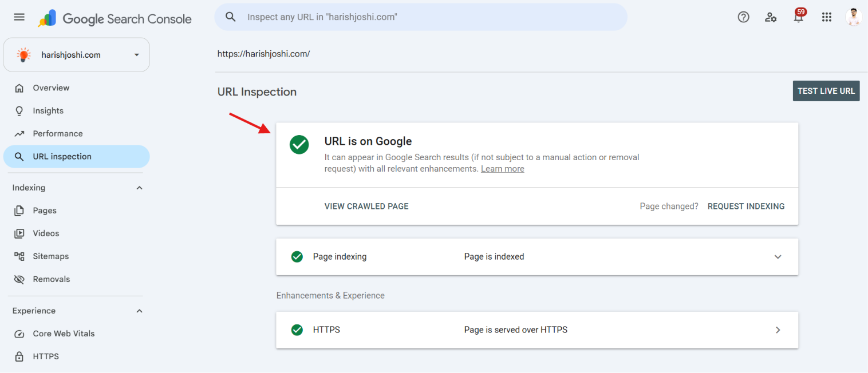
Task: Open HTTPS report in sidebar
Action: tap(77, 356)
